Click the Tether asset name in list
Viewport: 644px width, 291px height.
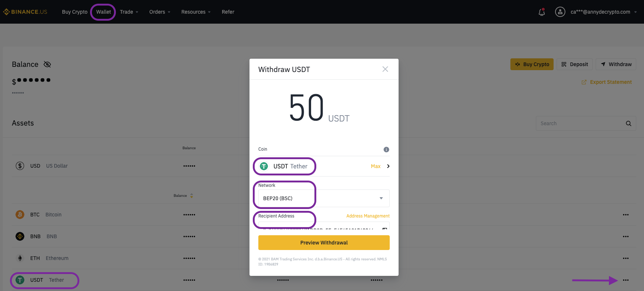56,280
